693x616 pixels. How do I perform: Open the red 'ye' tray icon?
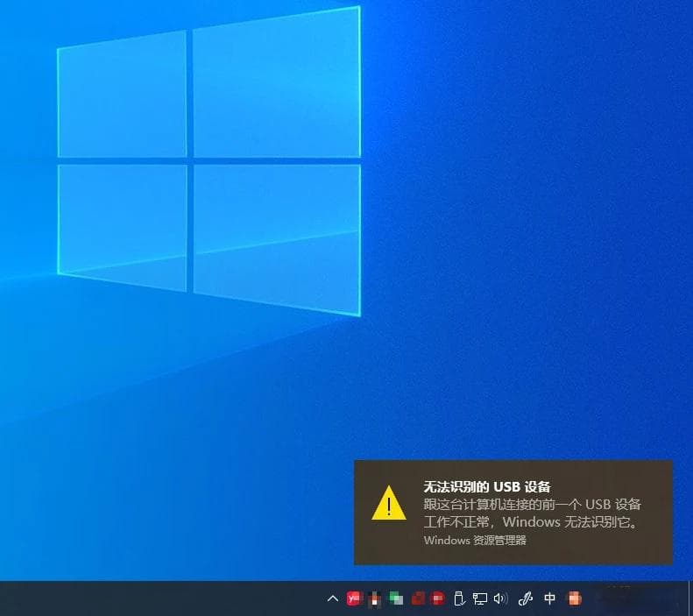[x=354, y=598]
